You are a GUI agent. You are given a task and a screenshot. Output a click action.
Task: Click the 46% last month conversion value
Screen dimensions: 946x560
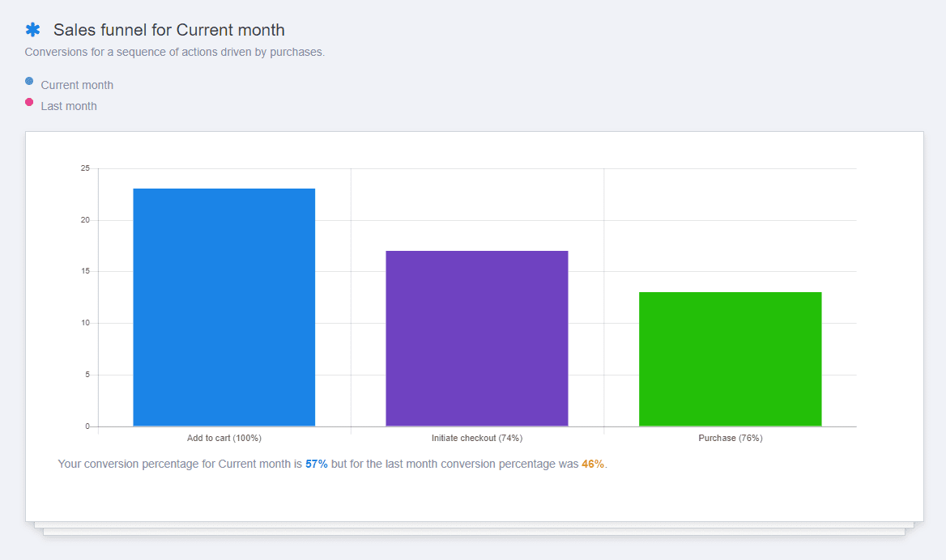[x=592, y=465]
